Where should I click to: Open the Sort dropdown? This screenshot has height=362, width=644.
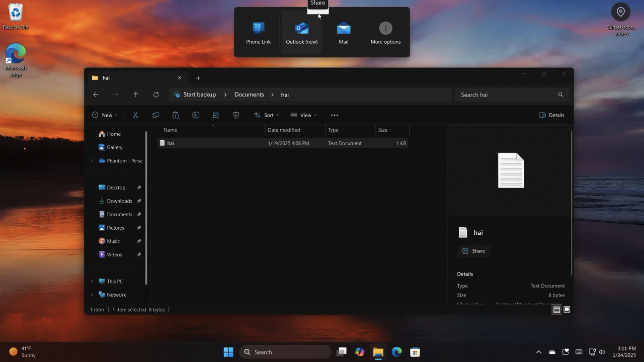coord(266,115)
